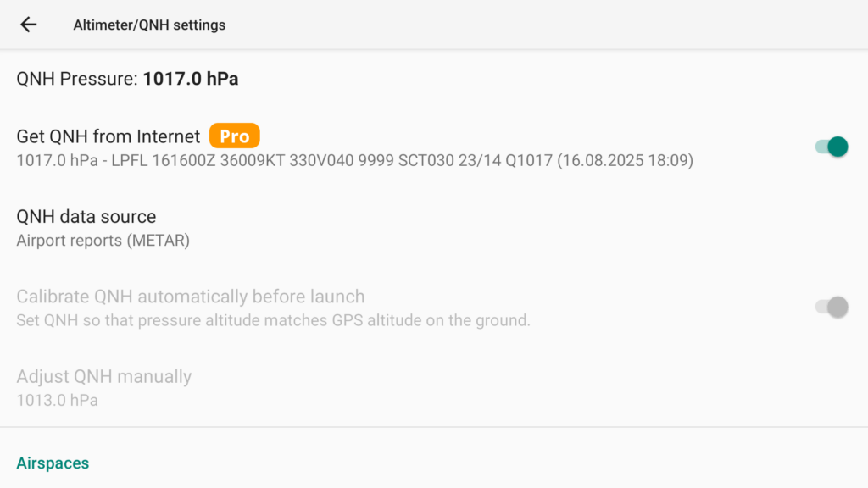Tap Calibrate QNH automatically before launch label
This screenshot has height=488, width=868.
191,297
